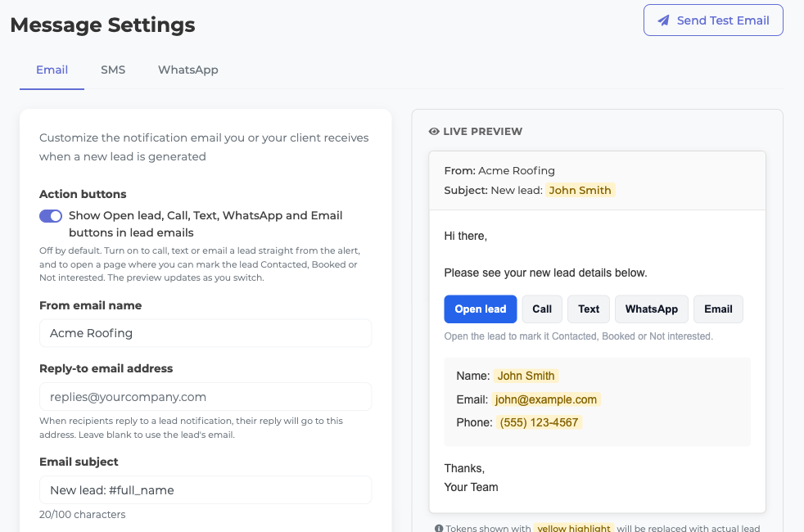Screen dimensions: 804x532
Task: Click the 'Please see your new lead details' line
Action: pos(545,273)
